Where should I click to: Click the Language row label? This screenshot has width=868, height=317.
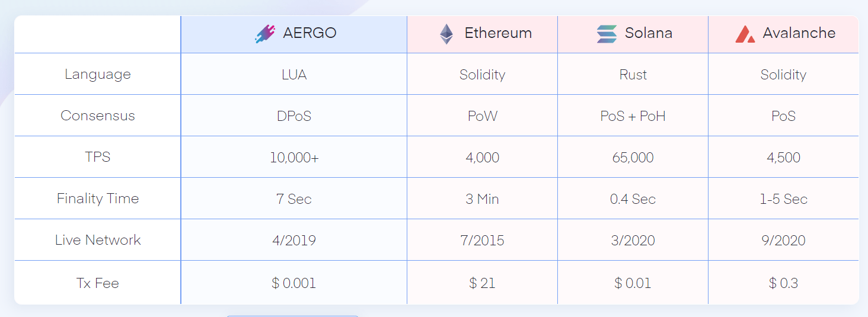pyautogui.click(x=98, y=75)
